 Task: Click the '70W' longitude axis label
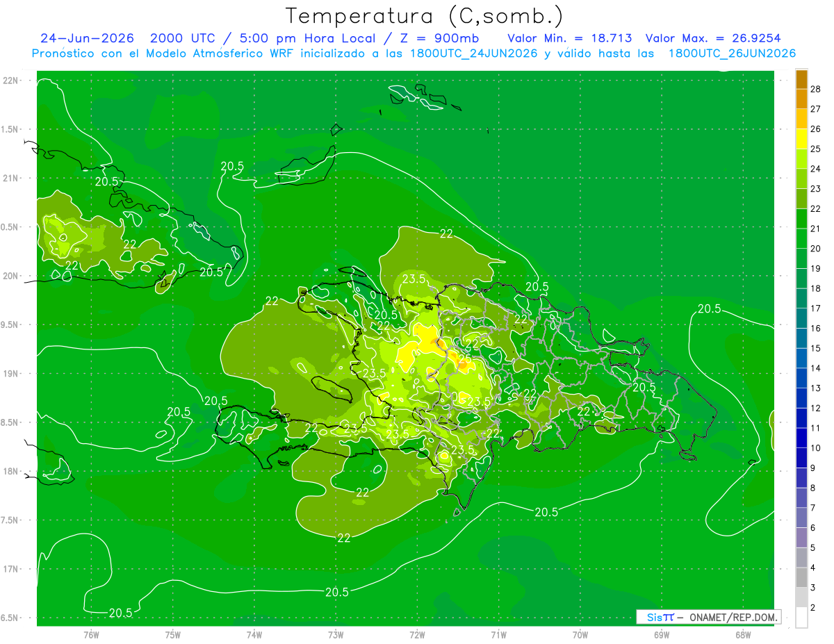coord(580,635)
